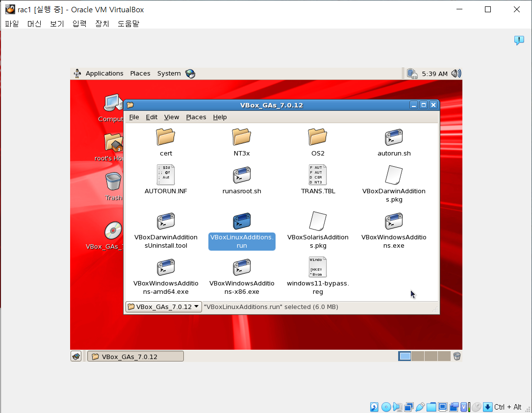The width and height of the screenshot is (532, 413).
Task: Open the Places menu in file browser
Action: pos(196,117)
